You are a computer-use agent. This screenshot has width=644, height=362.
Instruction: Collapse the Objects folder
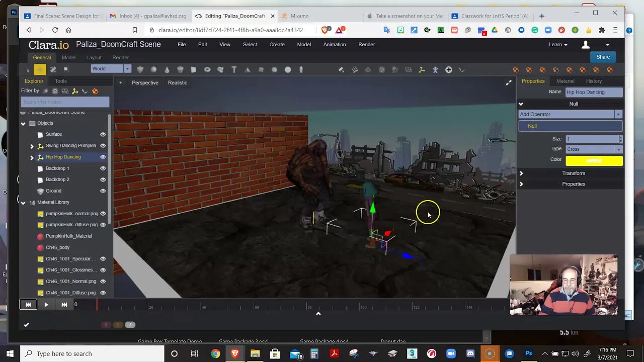tap(23, 123)
